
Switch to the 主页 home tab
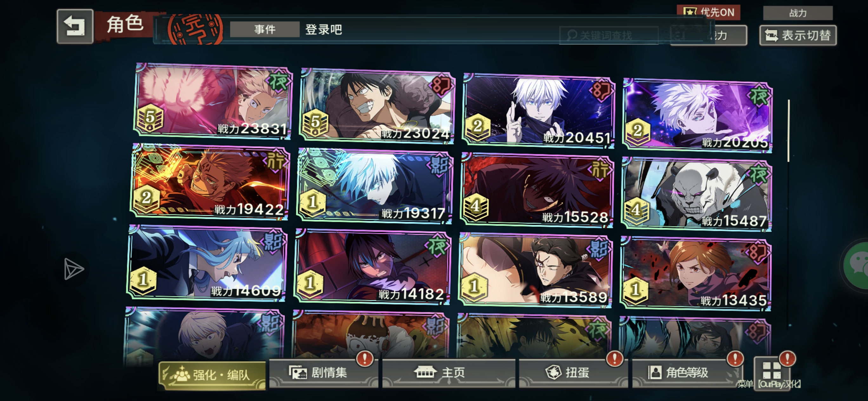pos(449,373)
